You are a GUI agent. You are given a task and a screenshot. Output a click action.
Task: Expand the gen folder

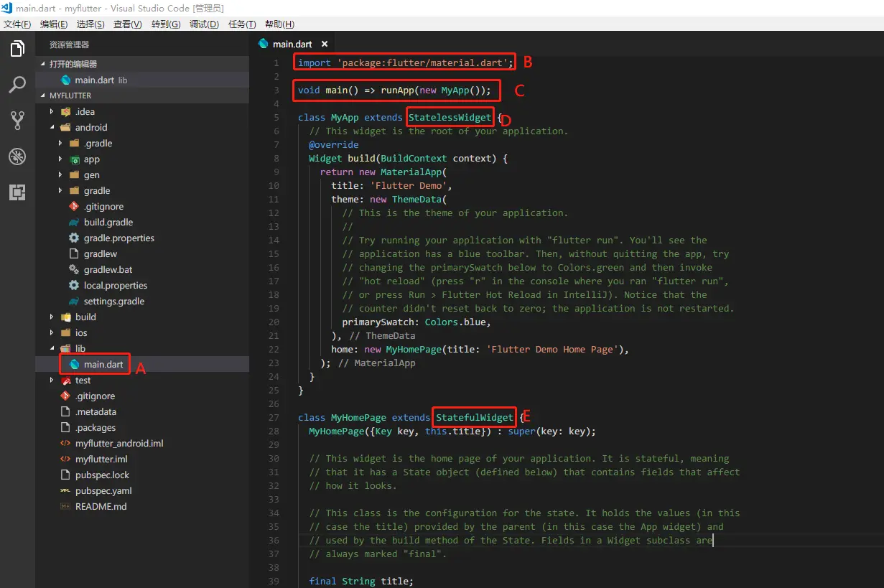point(60,174)
